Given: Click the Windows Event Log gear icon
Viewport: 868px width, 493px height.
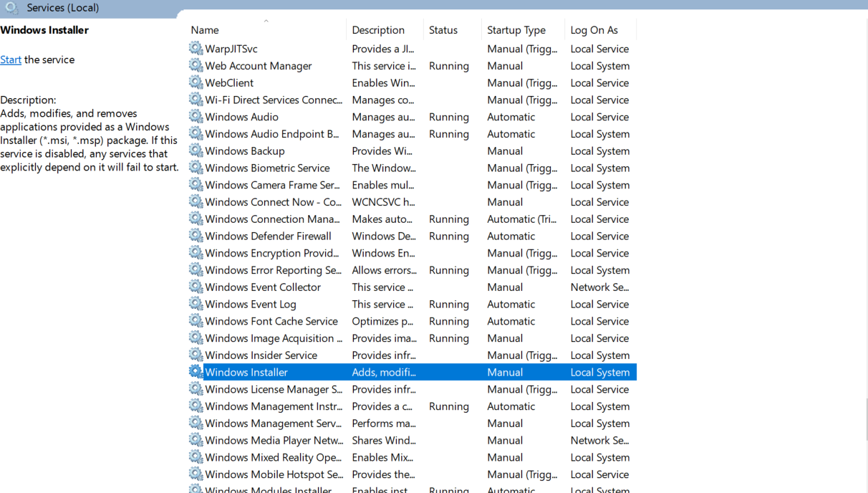Looking at the screenshot, I should [x=196, y=305].
